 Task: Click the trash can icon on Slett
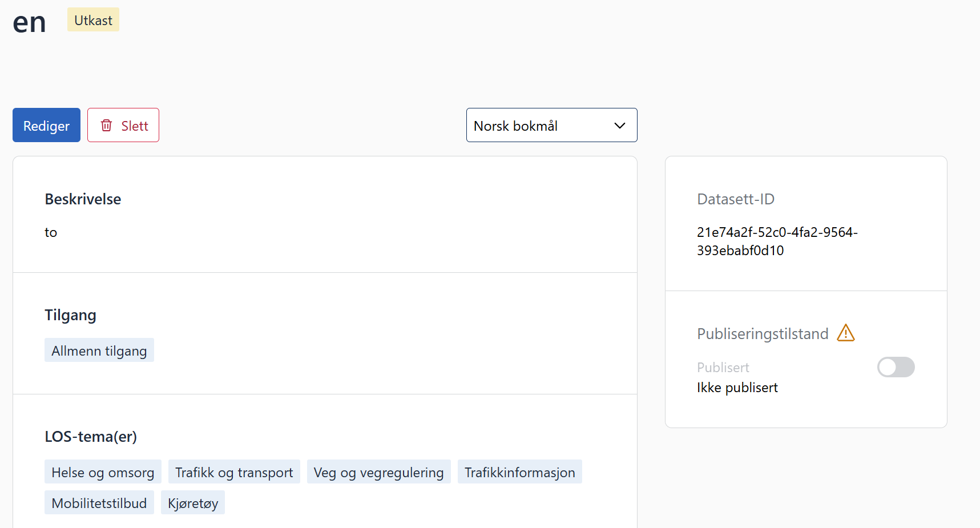106,125
